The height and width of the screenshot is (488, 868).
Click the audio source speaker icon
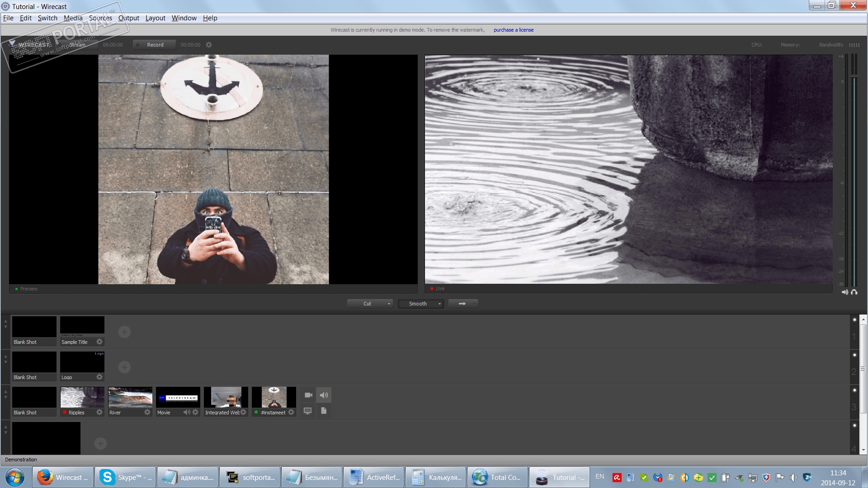[x=324, y=395]
